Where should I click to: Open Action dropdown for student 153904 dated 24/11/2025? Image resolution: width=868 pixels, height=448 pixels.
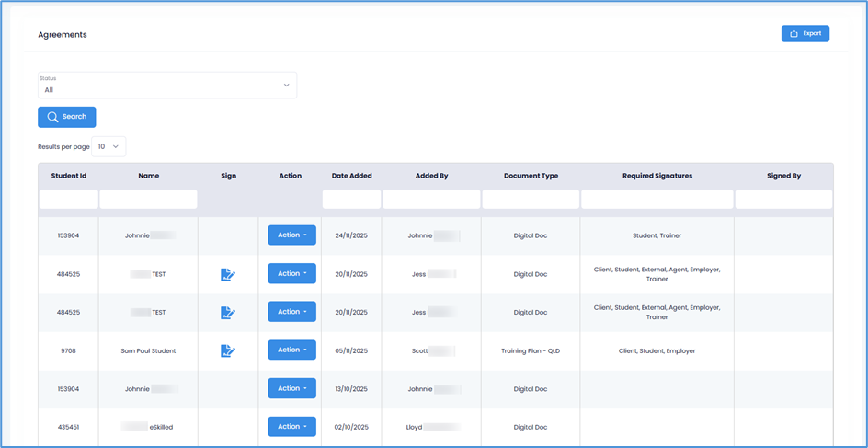(x=291, y=235)
